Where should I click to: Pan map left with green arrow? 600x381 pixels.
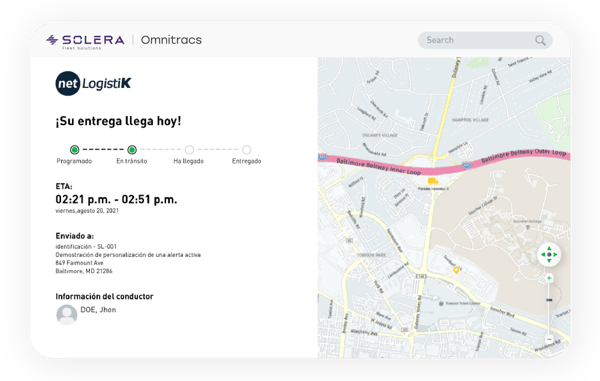coord(543,255)
